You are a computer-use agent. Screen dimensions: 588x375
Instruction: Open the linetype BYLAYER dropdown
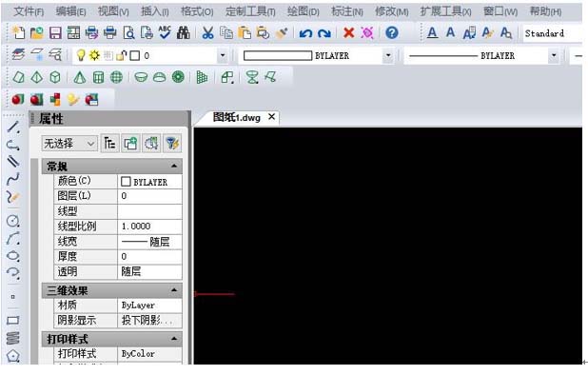[x=554, y=55]
